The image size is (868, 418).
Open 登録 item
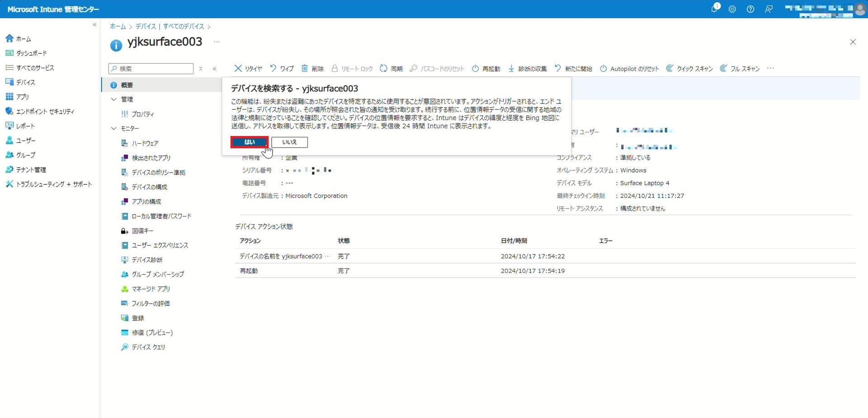(132, 318)
